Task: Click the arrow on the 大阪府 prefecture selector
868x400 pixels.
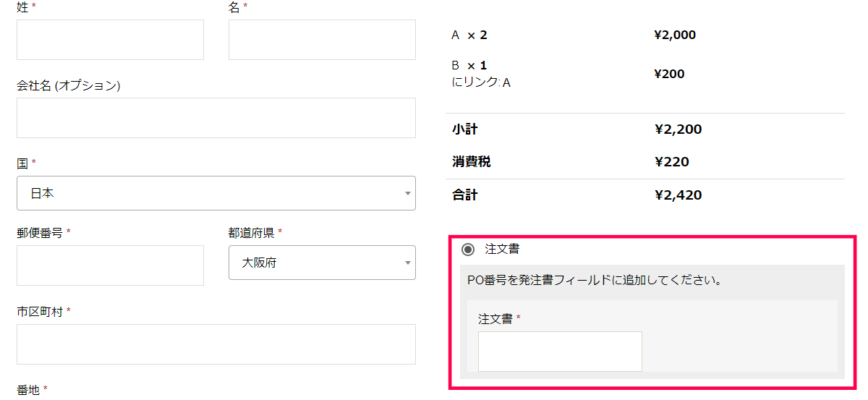Action: point(407,263)
